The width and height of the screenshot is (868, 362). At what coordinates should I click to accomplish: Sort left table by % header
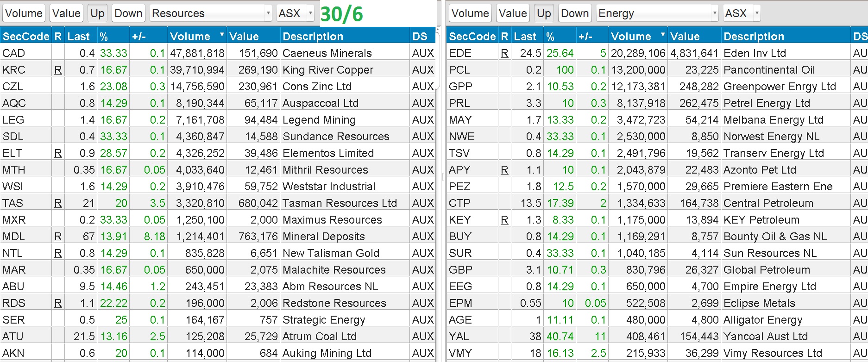113,36
